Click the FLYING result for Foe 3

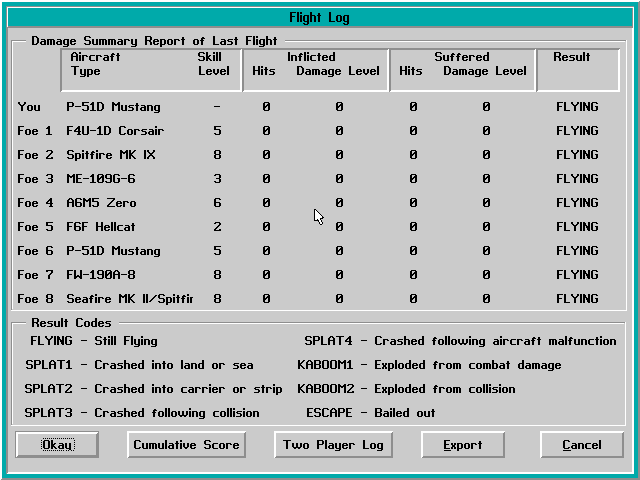click(x=577, y=179)
